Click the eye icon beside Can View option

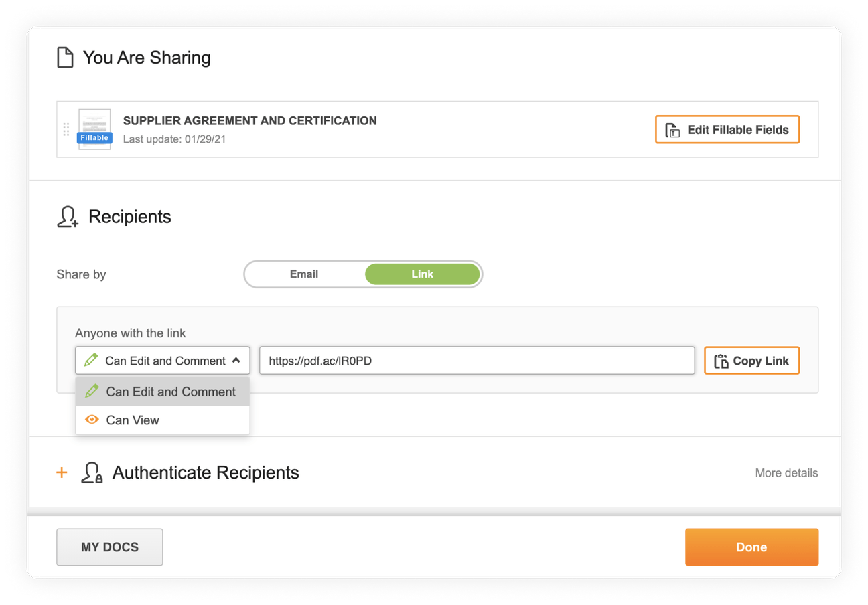[93, 420]
